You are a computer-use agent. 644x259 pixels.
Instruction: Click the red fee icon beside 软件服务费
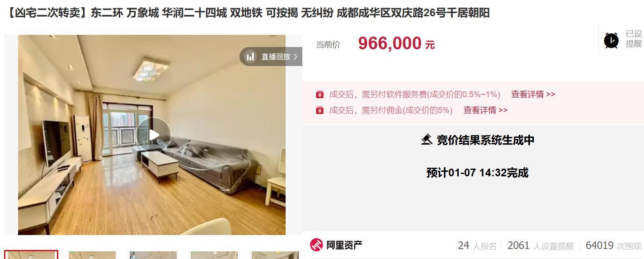click(320, 94)
